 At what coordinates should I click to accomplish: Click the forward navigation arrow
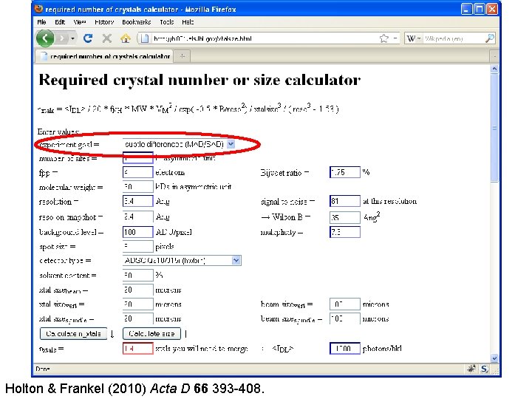click(x=62, y=38)
